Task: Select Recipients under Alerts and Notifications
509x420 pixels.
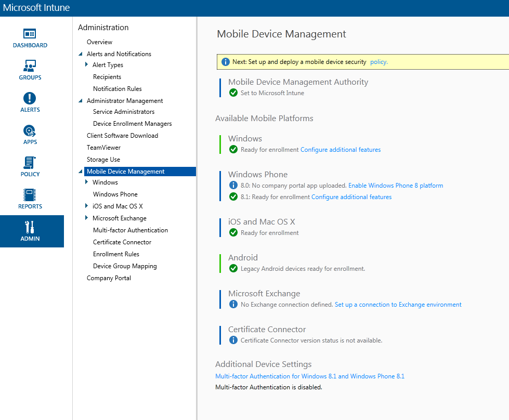Action: pyautogui.click(x=107, y=76)
